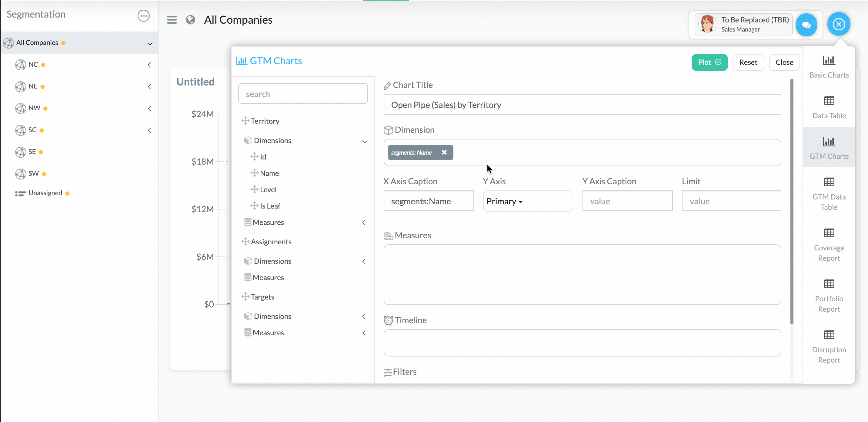The width and height of the screenshot is (868, 422).
Task: Remove the segments: Name dimension tag
Action: [x=444, y=152]
